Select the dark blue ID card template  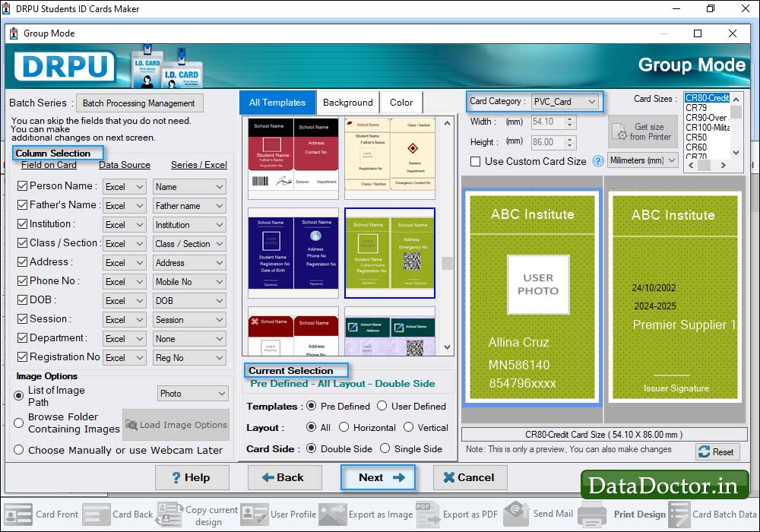(293, 253)
